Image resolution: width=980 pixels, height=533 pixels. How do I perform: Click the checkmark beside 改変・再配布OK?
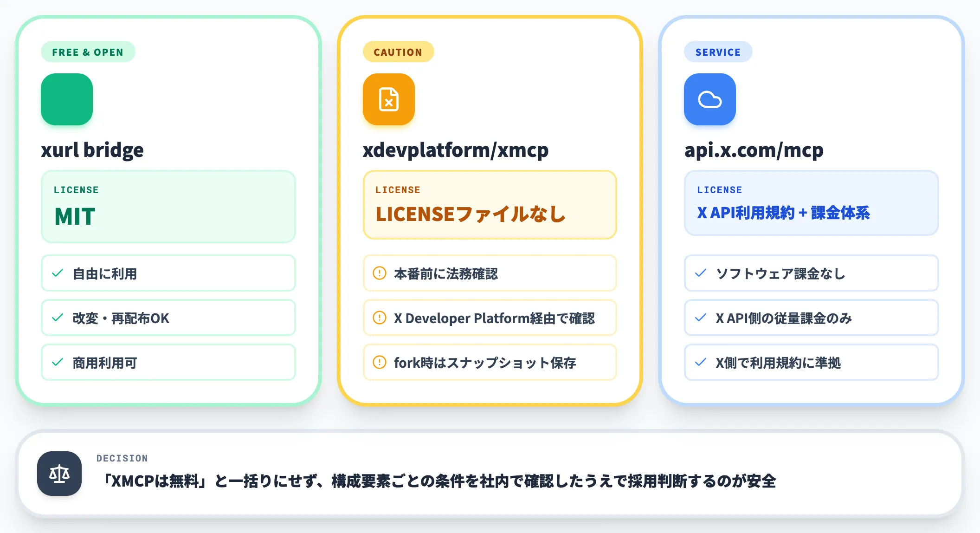pos(58,318)
